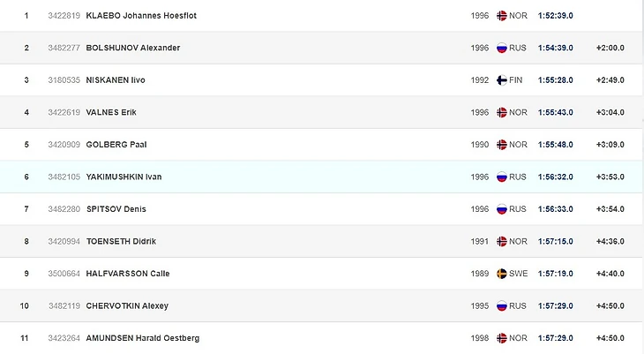Image resolution: width=644 pixels, height=354 pixels.
Task: Click the Russian flag beside CHERVOTKIN Alexey
Action: [502, 306]
